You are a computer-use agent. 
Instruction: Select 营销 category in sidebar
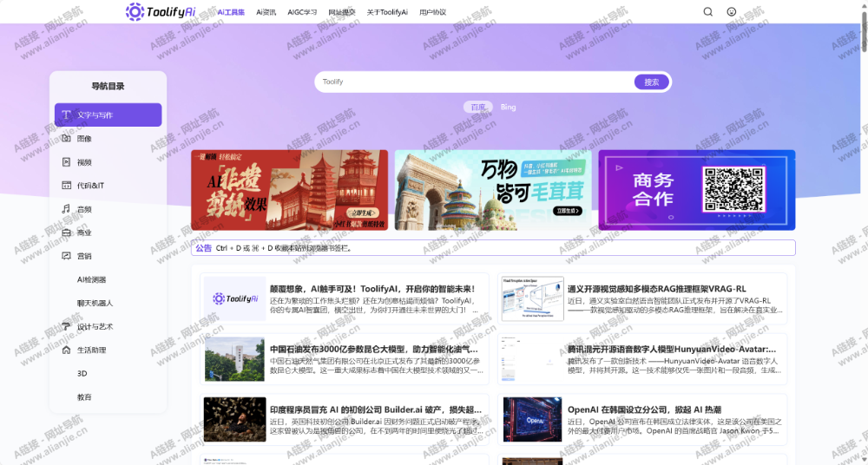point(108,256)
